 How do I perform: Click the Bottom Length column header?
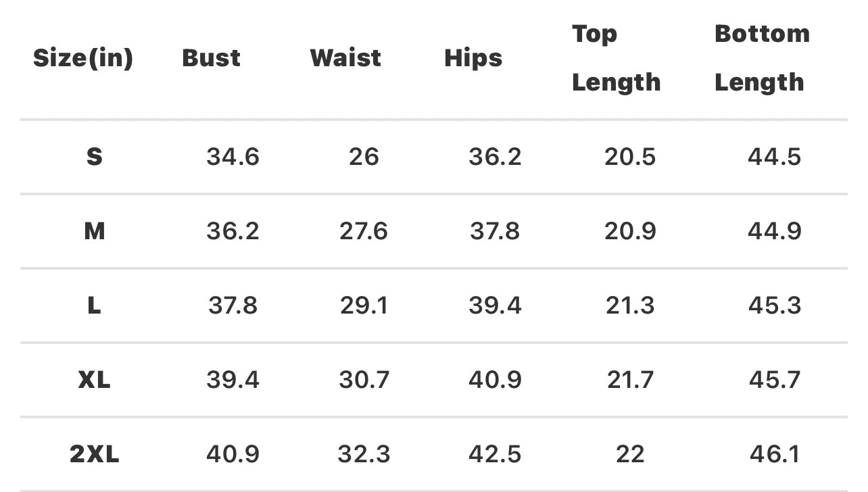pyautogui.click(x=762, y=58)
